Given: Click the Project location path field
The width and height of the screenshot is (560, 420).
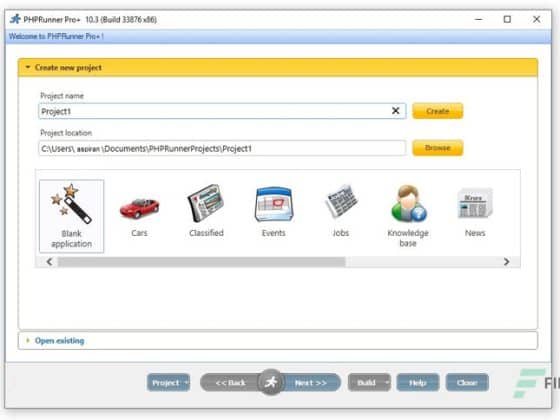Looking at the screenshot, I should [x=222, y=148].
